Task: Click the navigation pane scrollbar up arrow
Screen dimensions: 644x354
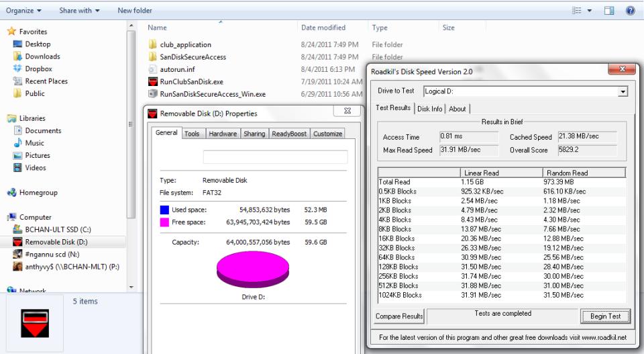Action: [131, 26]
